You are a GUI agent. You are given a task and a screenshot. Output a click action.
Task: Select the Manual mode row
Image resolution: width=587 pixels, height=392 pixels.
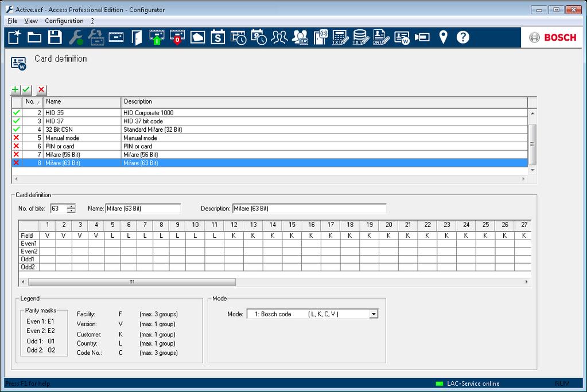(x=270, y=138)
